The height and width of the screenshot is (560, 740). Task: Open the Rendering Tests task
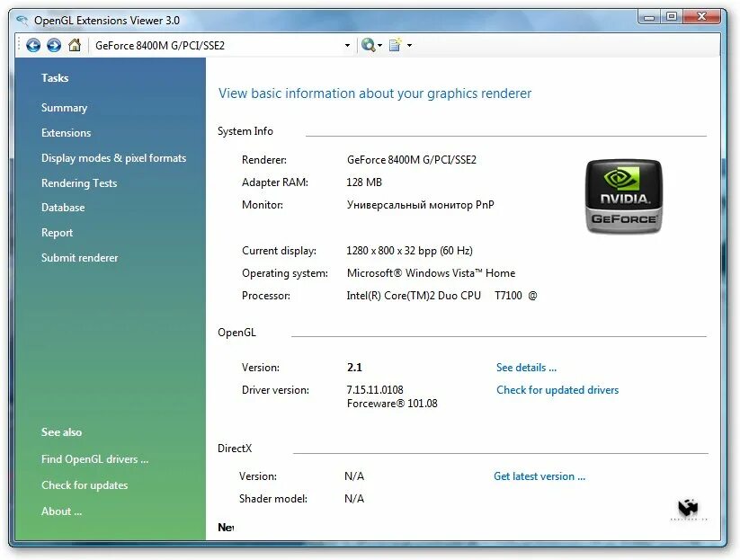(x=79, y=183)
